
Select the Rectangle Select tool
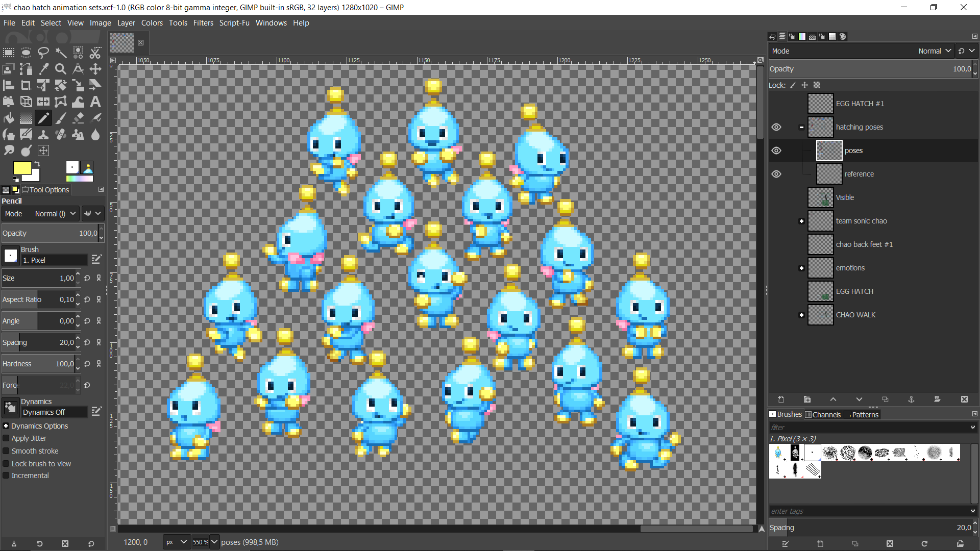tap(9, 53)
